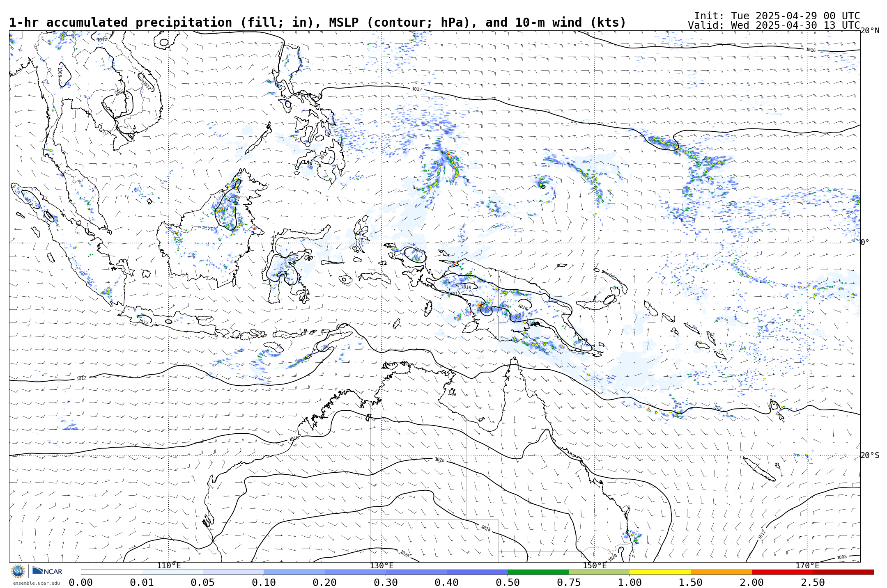Click the NCAR logo

coord(47,571)
